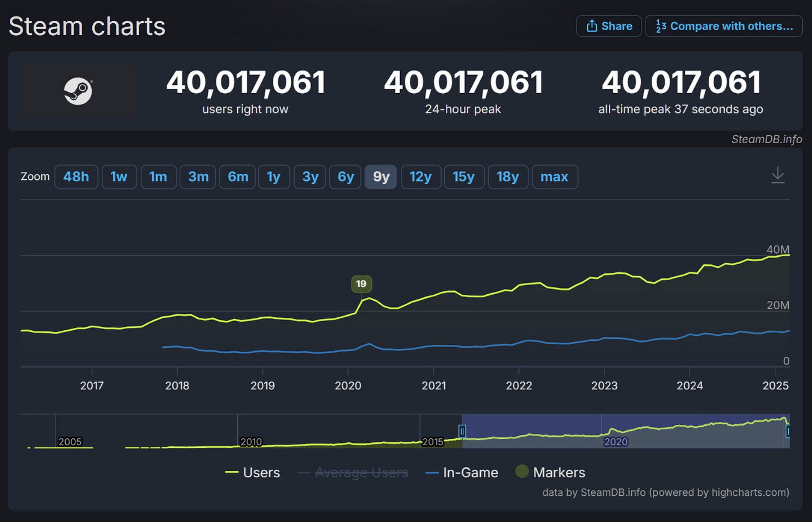
Task: Select the active 9y zoom button
Action: [381, 177]
